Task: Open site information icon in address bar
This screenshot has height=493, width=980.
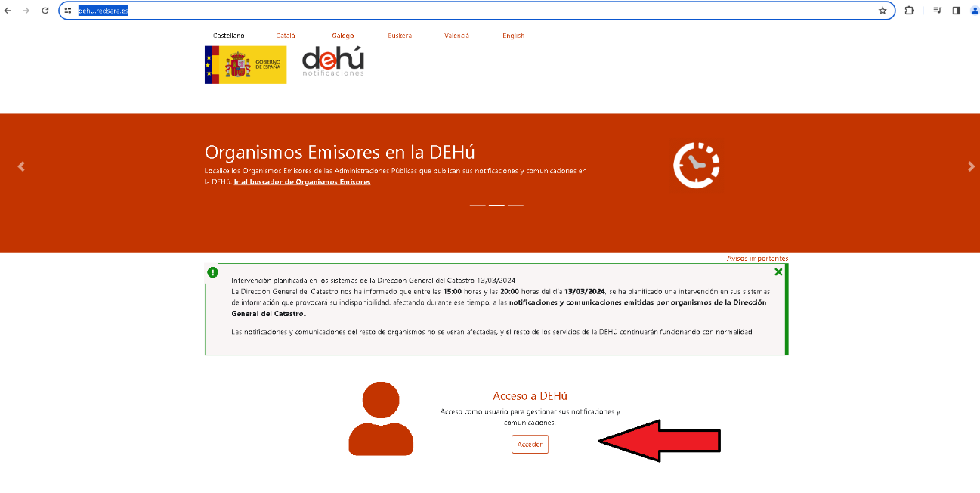Action: pyautogui.click(x=68, y=11)
